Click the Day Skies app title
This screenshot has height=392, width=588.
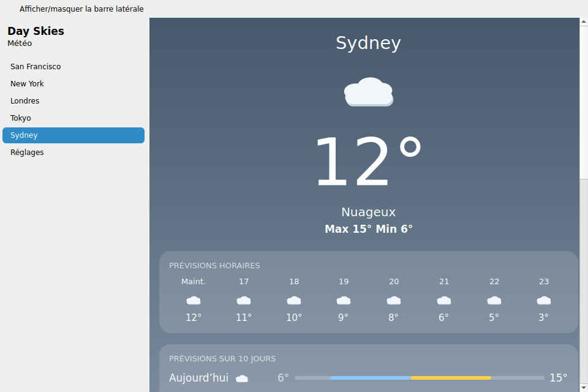click(x=36, y=31)
